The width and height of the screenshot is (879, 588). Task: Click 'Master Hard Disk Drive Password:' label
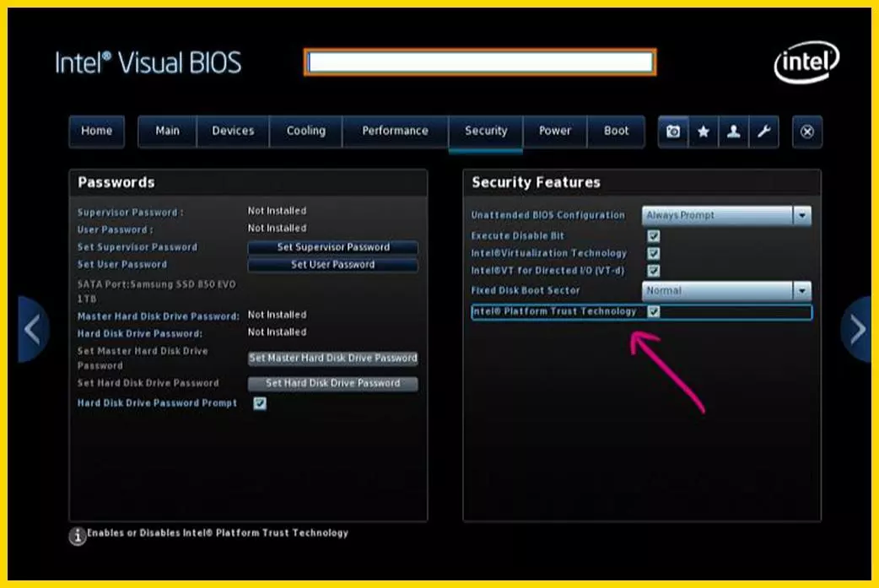pos(158,316)
